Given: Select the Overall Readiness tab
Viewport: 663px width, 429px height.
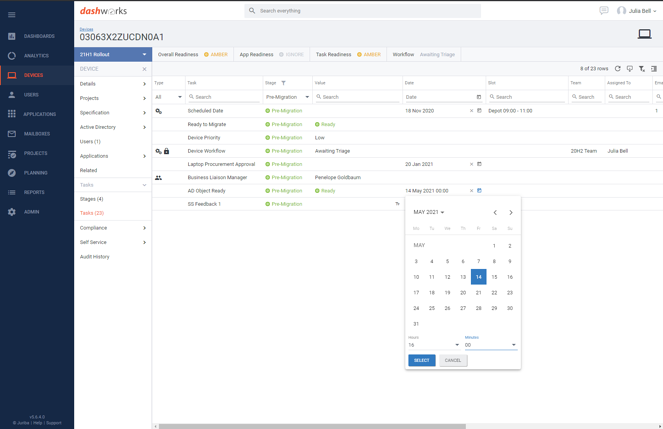Looking at the screenshot, I should (192, 55).
